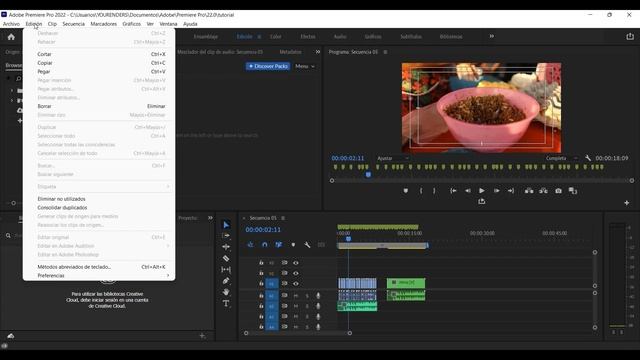This screenshot has width=640, height=360.
Task: Open the Completa playback resolution dropdown
Action: click(x=562, y=158)
